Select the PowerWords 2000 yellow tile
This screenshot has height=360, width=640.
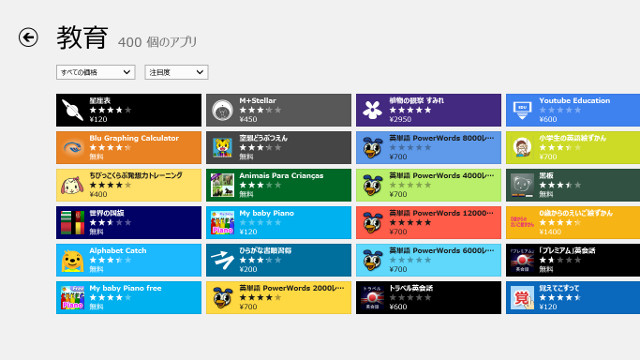(x=278, y=298)
